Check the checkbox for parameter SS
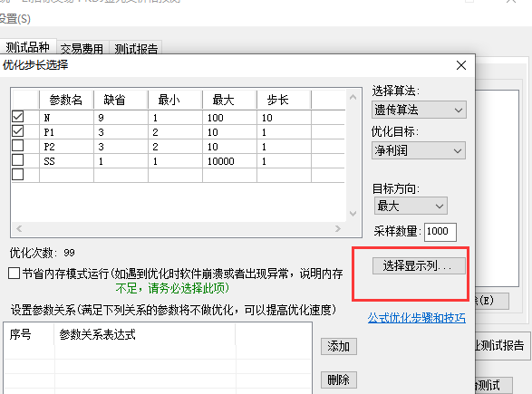The image size is (532, 394). pos(17,160)
